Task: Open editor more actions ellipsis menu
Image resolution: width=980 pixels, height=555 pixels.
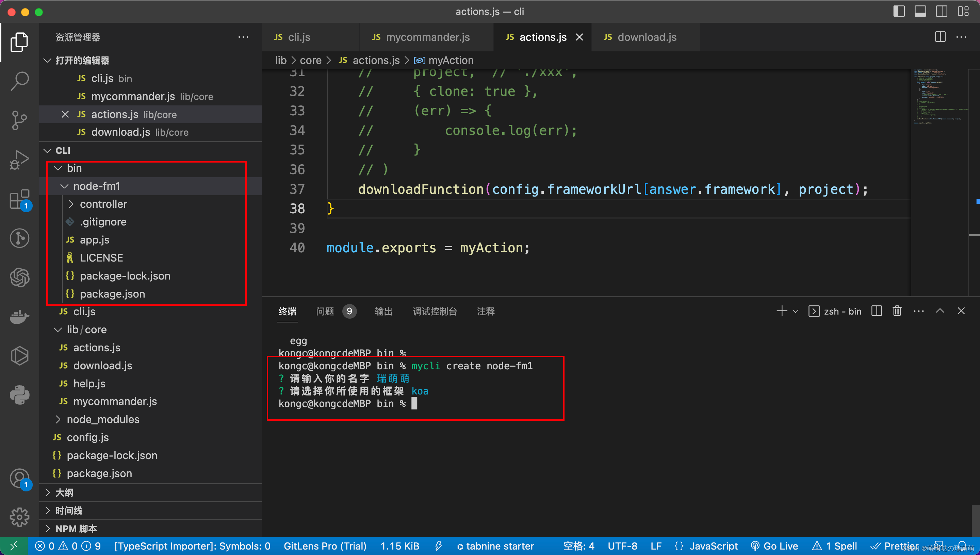Action: (961, 37)
